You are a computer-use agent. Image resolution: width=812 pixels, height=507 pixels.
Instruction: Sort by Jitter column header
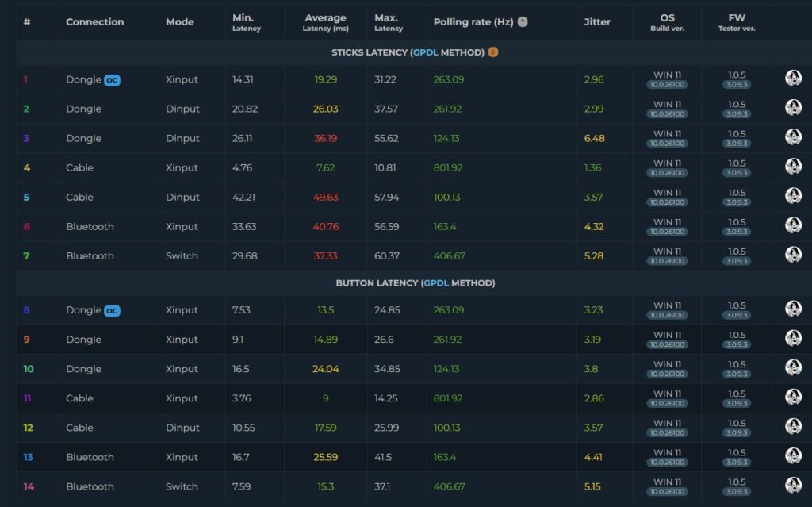(597, 21)
